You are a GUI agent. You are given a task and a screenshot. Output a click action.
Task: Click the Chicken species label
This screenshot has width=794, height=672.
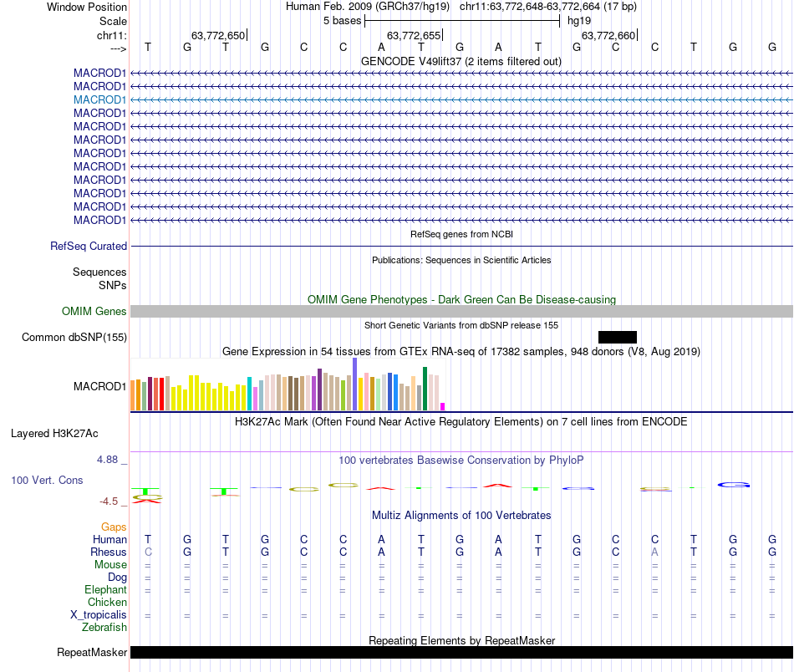[107, 602]
